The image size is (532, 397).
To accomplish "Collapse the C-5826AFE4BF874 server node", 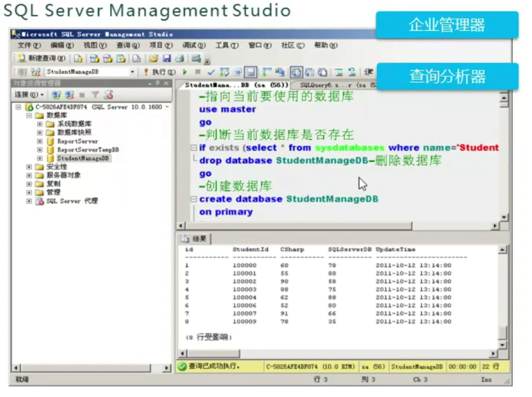I will click(18, 107).
